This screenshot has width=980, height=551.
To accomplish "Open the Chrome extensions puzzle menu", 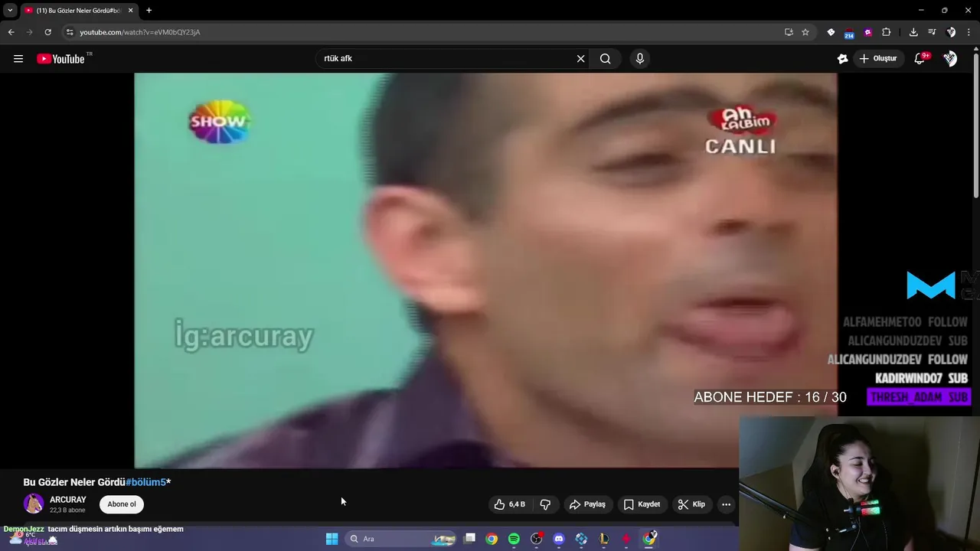I will tap(887, 32).
